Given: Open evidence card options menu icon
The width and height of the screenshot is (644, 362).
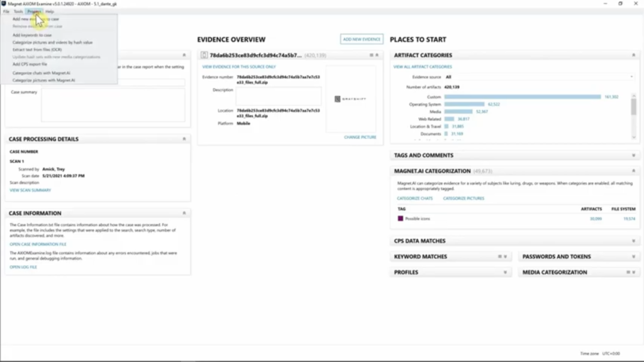Looking at the screenshot, I should pos(371,55).
